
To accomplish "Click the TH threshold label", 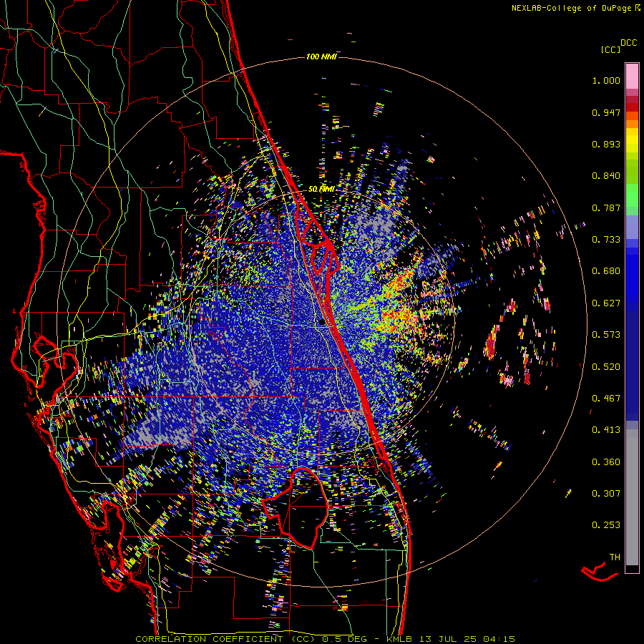I will pyautogui.click(x=615, y=557).
